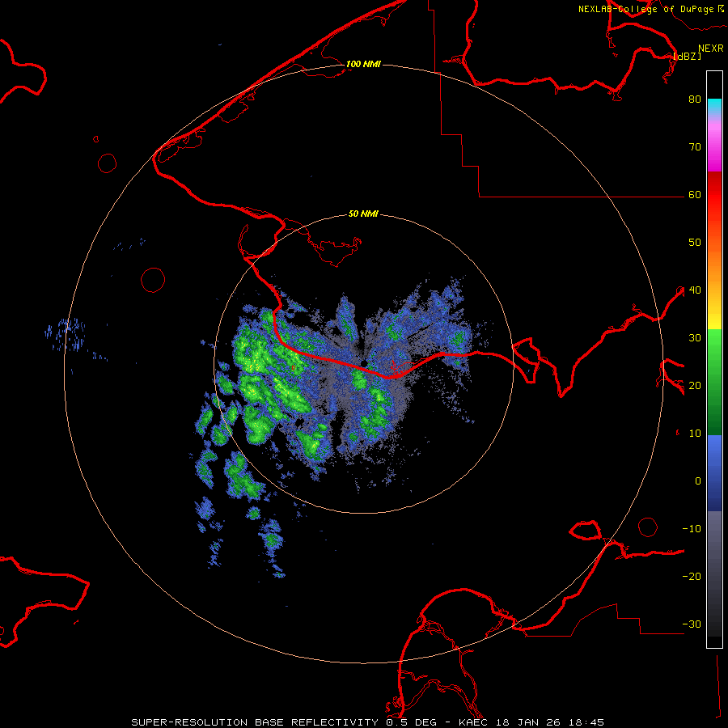Click the 18:45 timestamp in the caption
Image resolution: width=728 pixels, height=728 pixels.
pos(586,722)
